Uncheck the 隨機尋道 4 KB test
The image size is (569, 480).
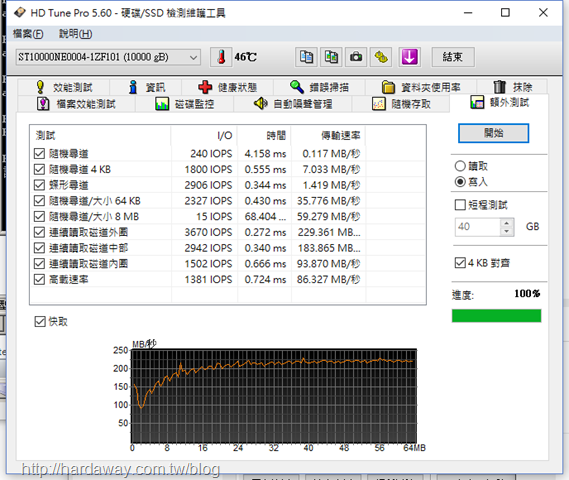coord(39,169)
